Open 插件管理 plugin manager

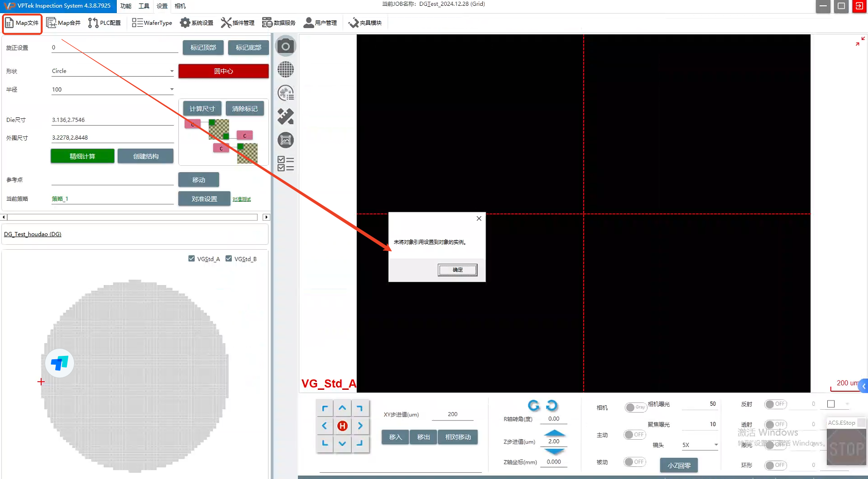coord(237,23)
